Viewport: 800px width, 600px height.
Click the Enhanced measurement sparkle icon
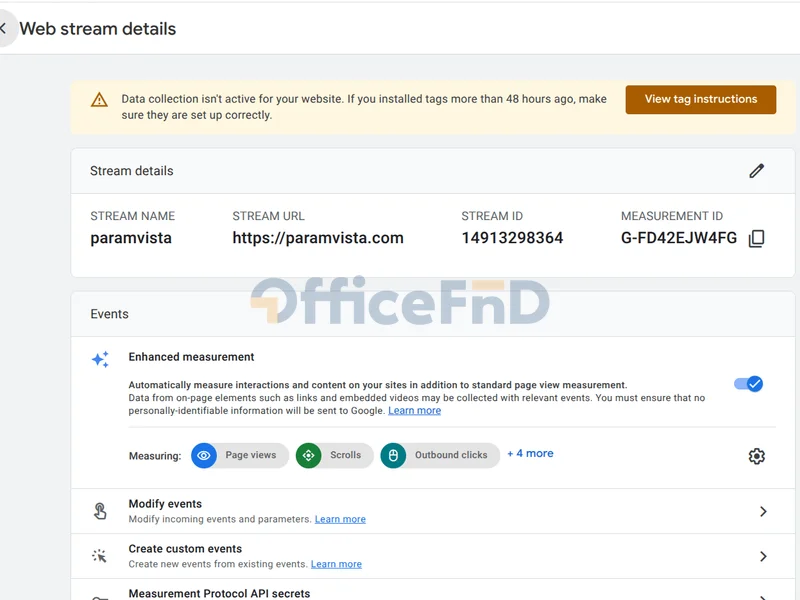100,359
